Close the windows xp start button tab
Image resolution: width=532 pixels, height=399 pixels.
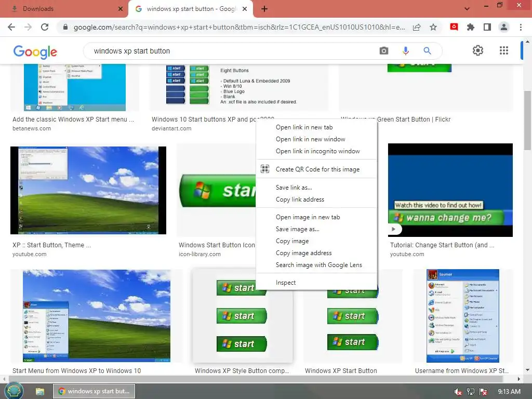pyautogui.click(x=245, y=9)
